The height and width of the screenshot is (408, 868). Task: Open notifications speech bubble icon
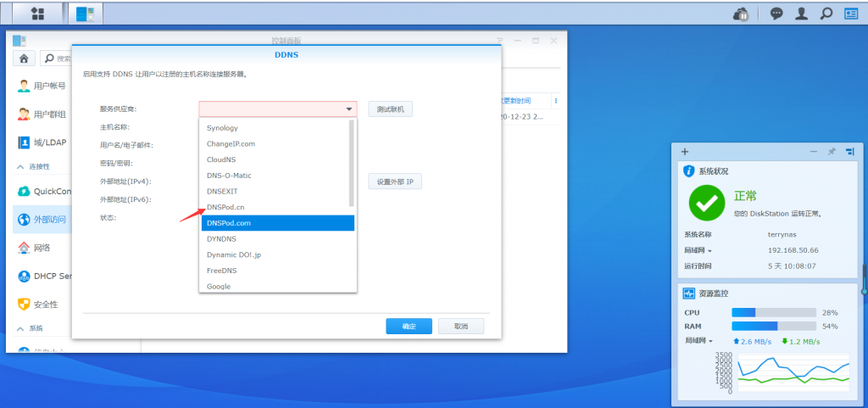pos(776,14)
